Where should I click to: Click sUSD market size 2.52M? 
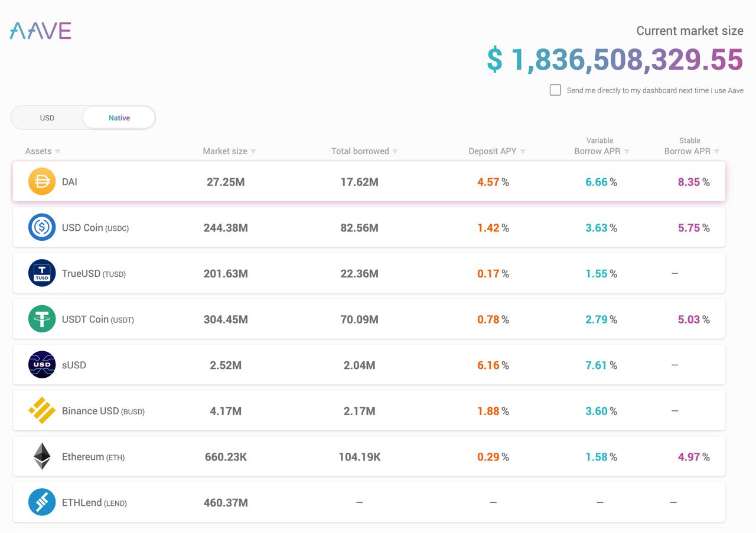226,365
